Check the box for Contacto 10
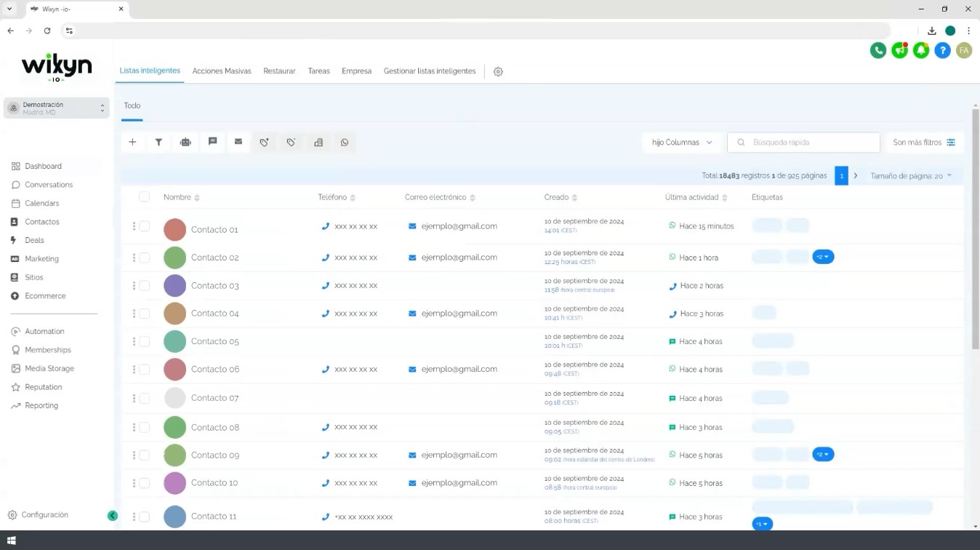The width and height of the screenshot is (980, 550). (145, 483)
